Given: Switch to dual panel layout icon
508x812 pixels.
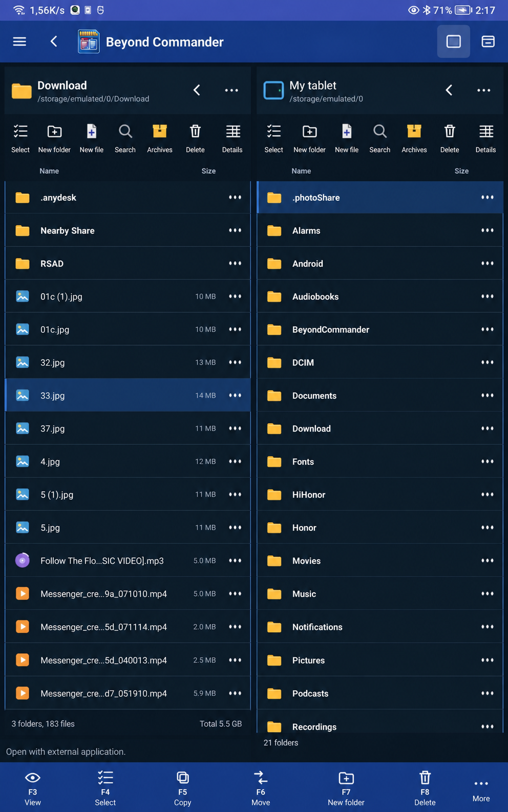Looking at the screenshot, I should click(488, 41).
